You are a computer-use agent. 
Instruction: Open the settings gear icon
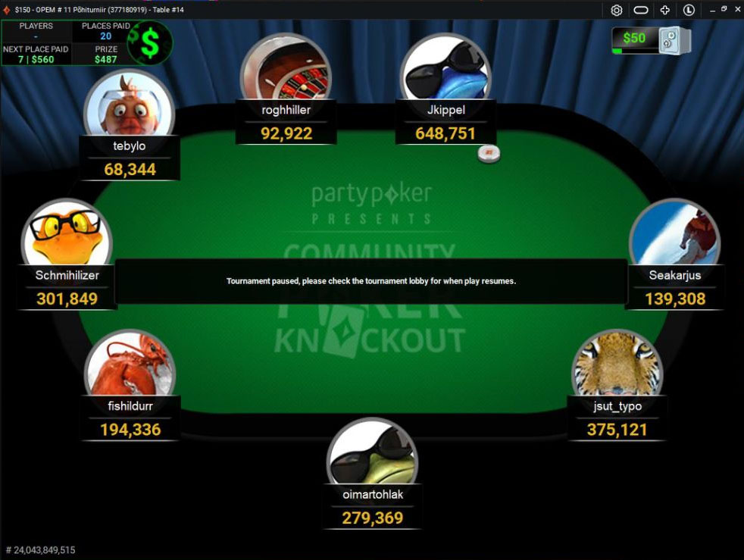click(617, 10)
